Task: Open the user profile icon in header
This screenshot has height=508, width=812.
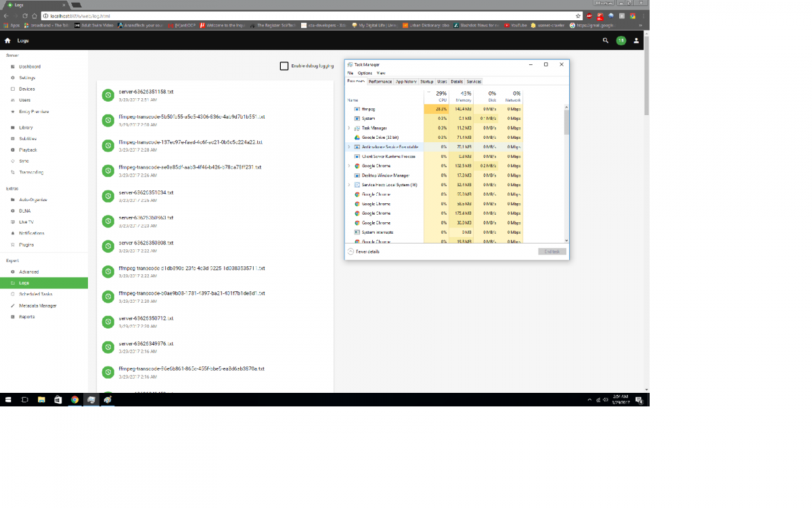Action: pos(637,41)
